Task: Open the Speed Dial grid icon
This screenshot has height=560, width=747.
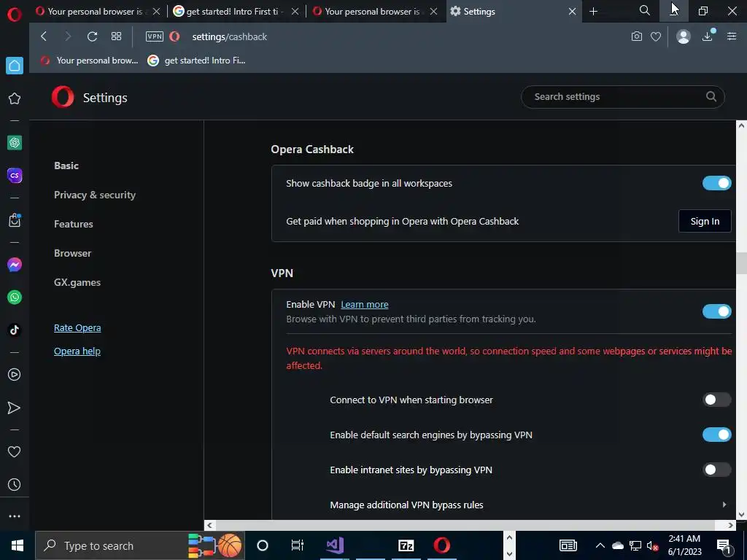Action: pyautogui.click(x=116, y=36)
